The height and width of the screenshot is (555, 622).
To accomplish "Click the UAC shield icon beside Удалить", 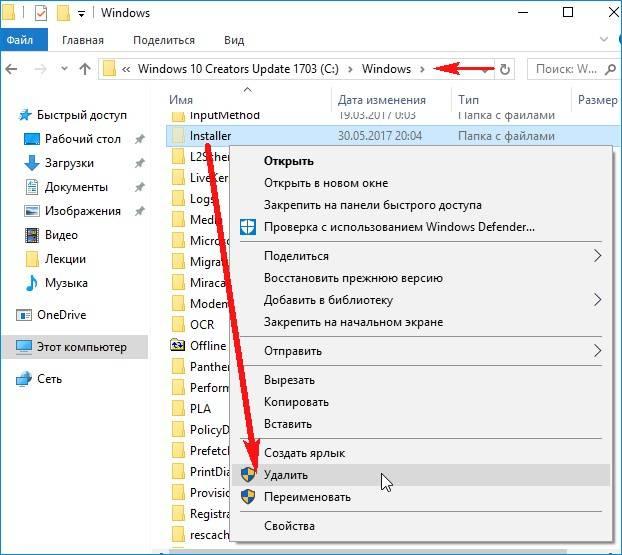I will (x=248, y=475).
